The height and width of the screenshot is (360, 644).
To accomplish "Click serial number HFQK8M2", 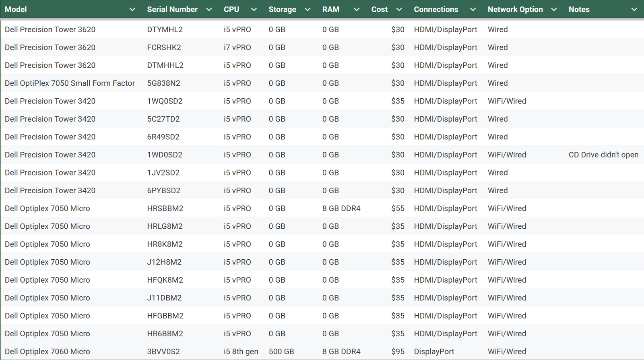I will 165,280.
